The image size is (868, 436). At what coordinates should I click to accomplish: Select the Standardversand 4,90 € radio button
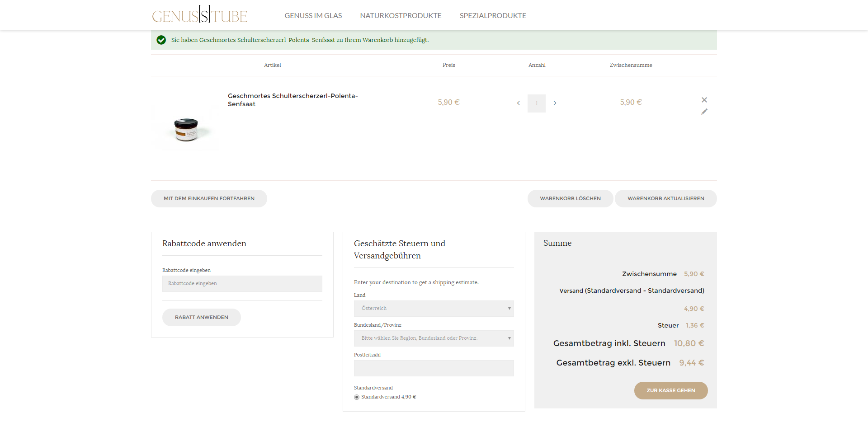(357, 397)
